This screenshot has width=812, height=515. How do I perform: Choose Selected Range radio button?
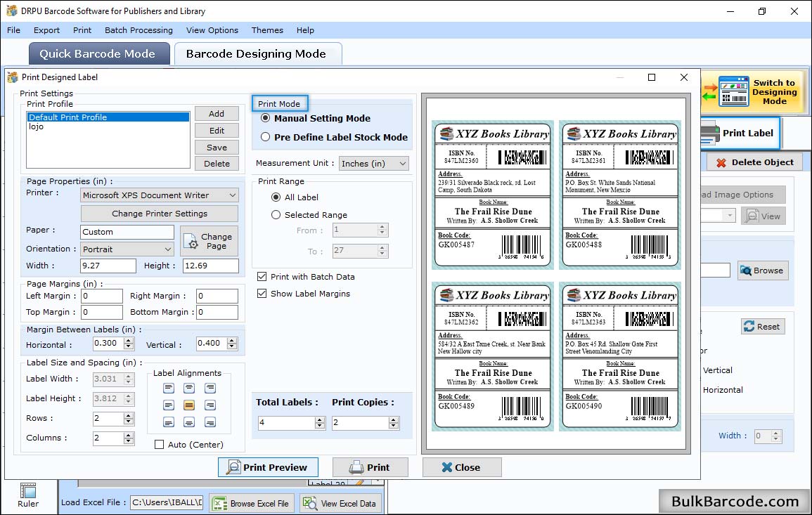point(276,215)
